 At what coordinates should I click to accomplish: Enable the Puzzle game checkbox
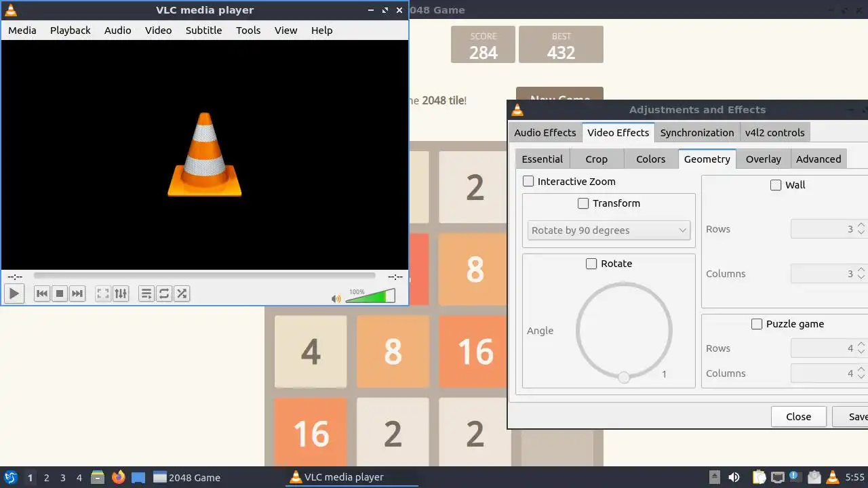tap(757, 324)
